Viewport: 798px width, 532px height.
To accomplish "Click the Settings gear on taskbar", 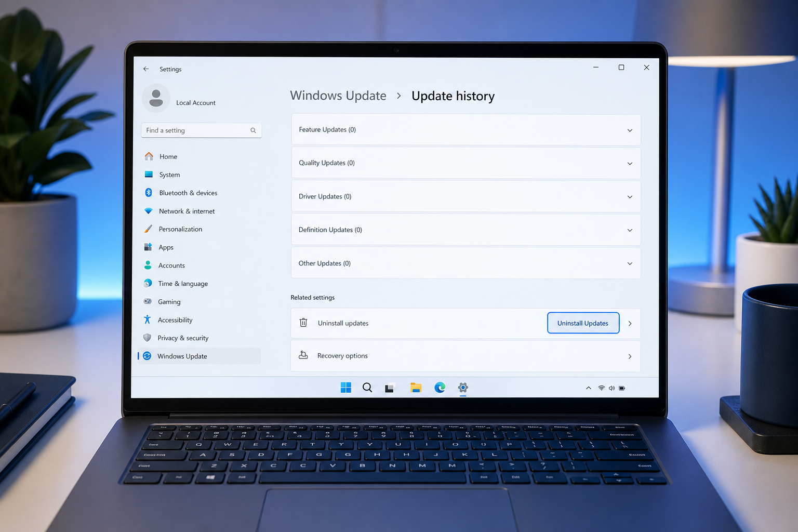I will (x=463, y=388).
